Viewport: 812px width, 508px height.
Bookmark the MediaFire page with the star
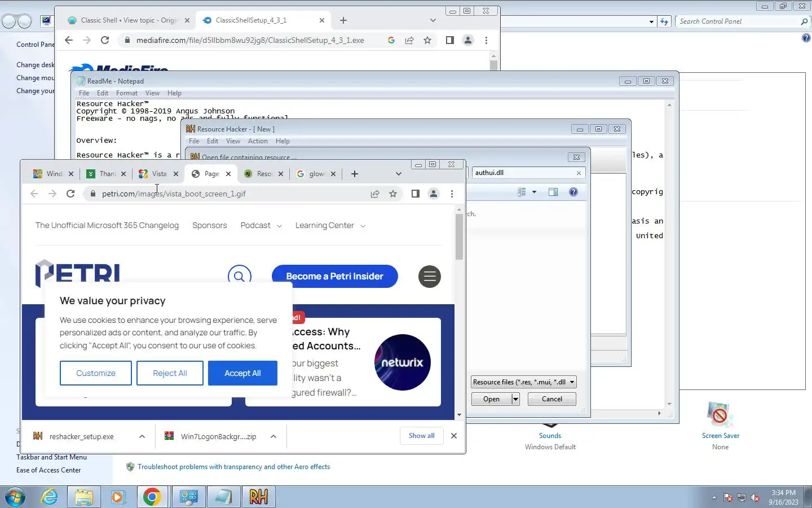coord(427,40)
